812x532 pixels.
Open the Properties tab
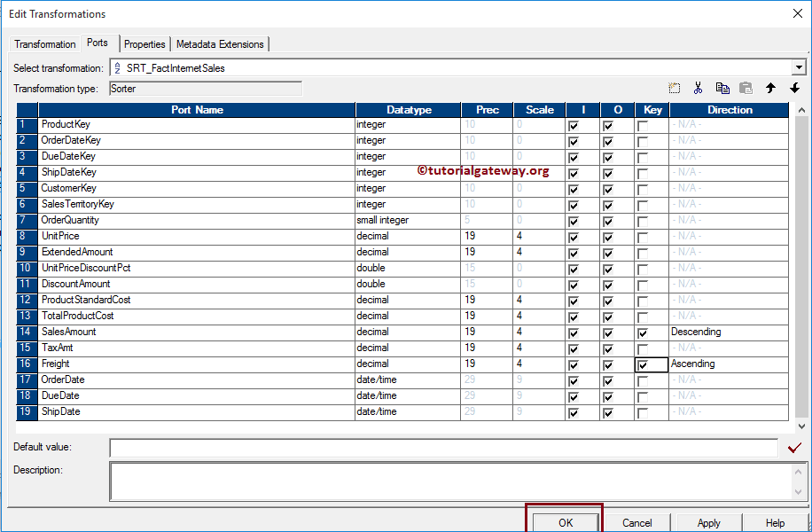click(x=144, y=44)
